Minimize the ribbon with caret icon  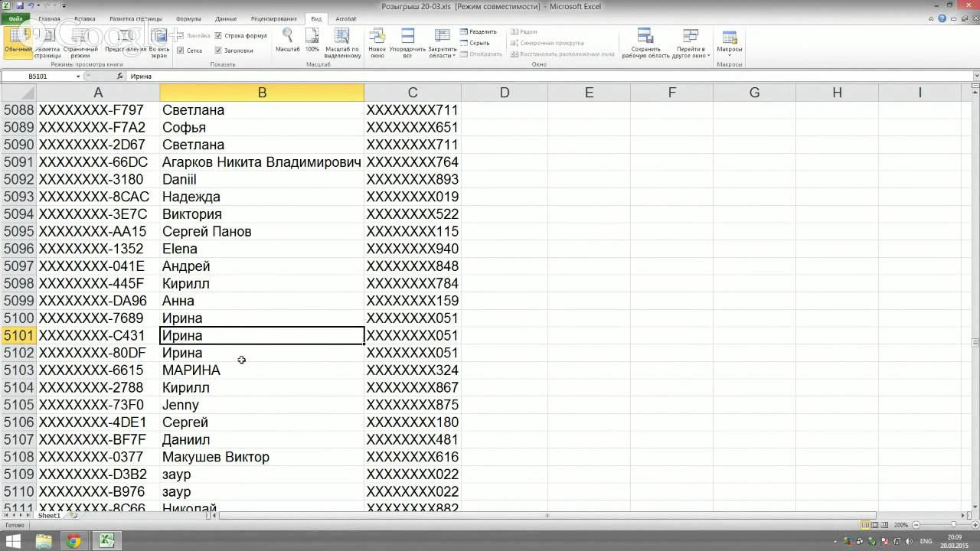click(x=932, y=18)
